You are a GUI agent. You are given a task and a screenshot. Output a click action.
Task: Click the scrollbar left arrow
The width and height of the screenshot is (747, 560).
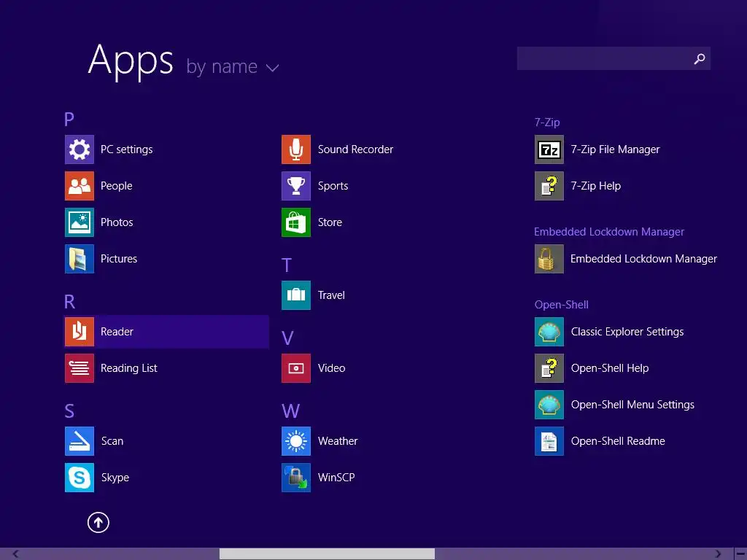[16, 554]
